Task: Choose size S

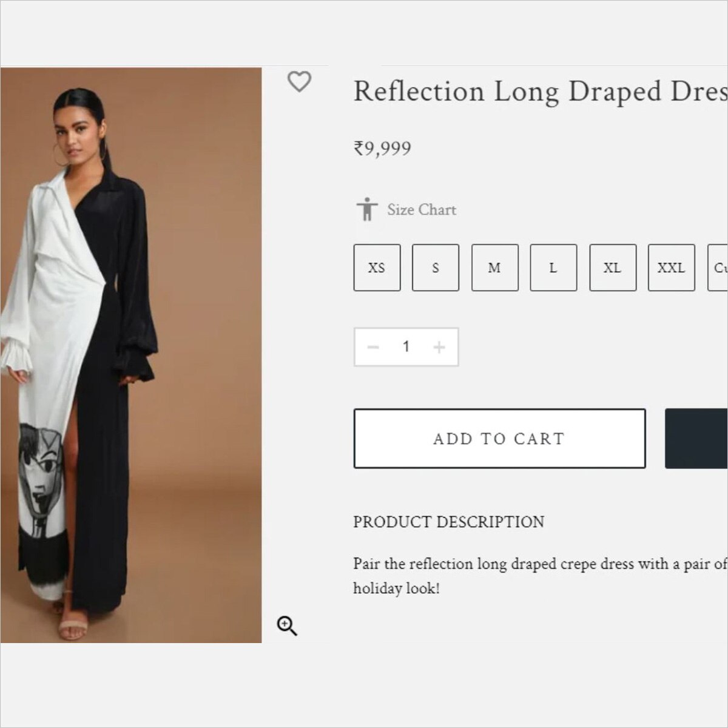Action: pyautogui.click(x=435, y=268)
